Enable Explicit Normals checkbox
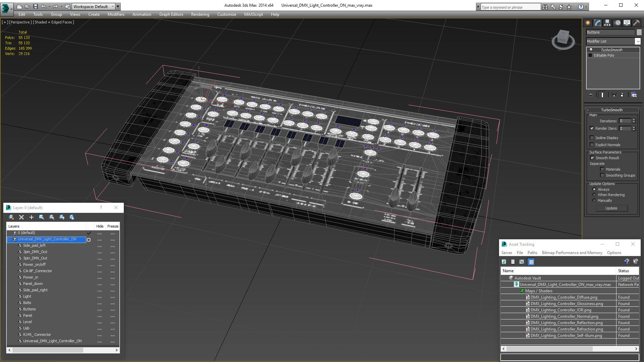The height and width of the screenshot is (362, 644). (592, 145)
